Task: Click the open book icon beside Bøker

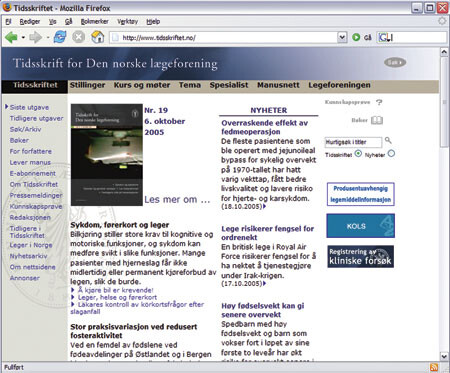Action: (x=377, y=120)
